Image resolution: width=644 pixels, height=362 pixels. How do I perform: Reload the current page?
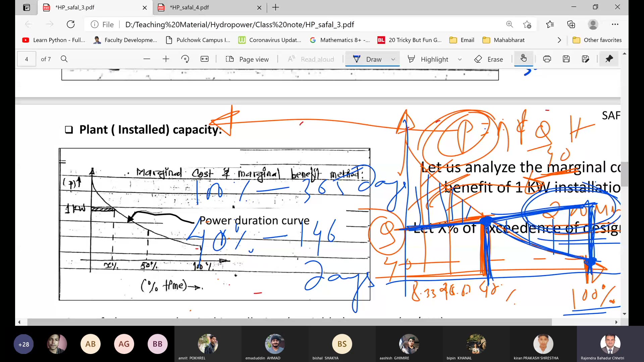coord(70,24)
